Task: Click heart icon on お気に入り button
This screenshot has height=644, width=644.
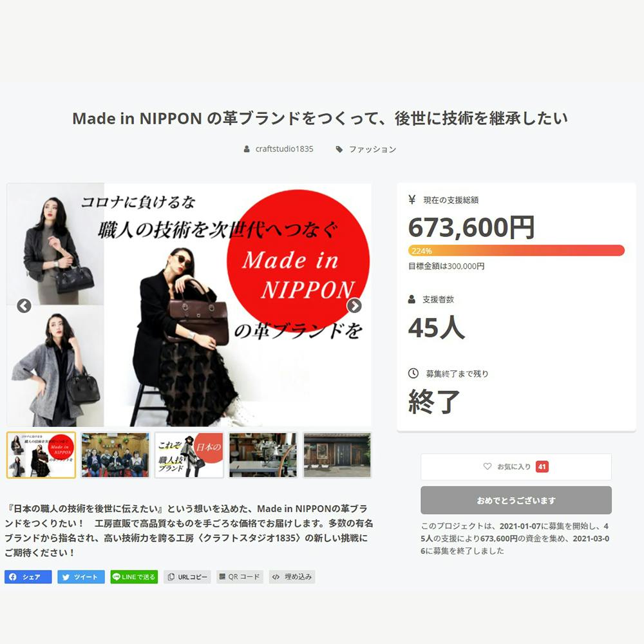Action: click(x=487, y=466)
